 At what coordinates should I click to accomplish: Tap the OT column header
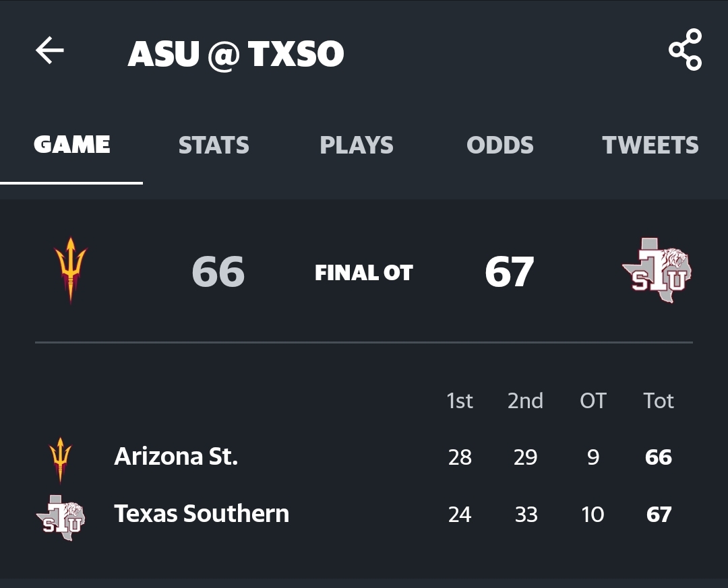(x=593, y=401)
